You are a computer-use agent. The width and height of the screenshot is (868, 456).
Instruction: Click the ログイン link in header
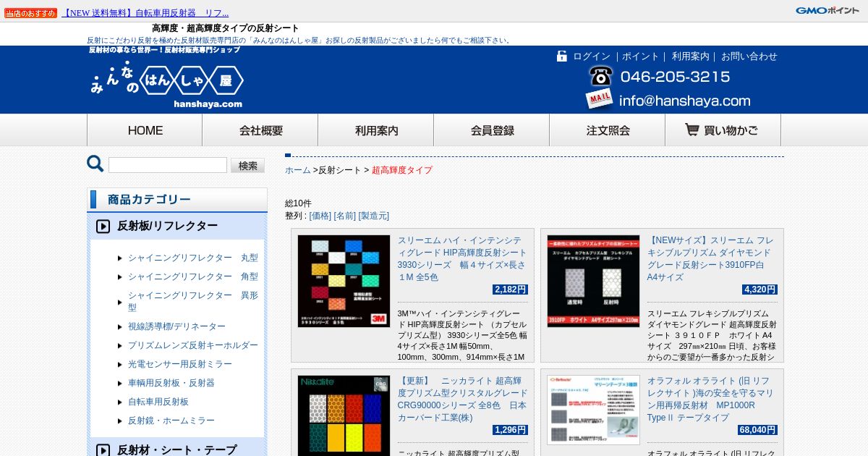(x=592, y=56)
